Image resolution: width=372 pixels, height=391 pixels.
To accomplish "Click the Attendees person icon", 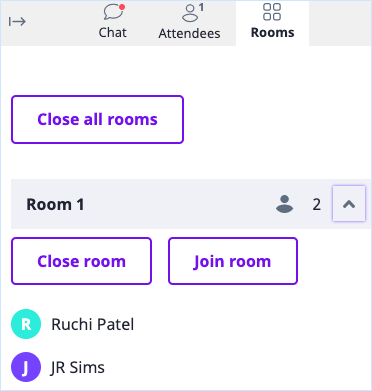I will coord(190,13).
